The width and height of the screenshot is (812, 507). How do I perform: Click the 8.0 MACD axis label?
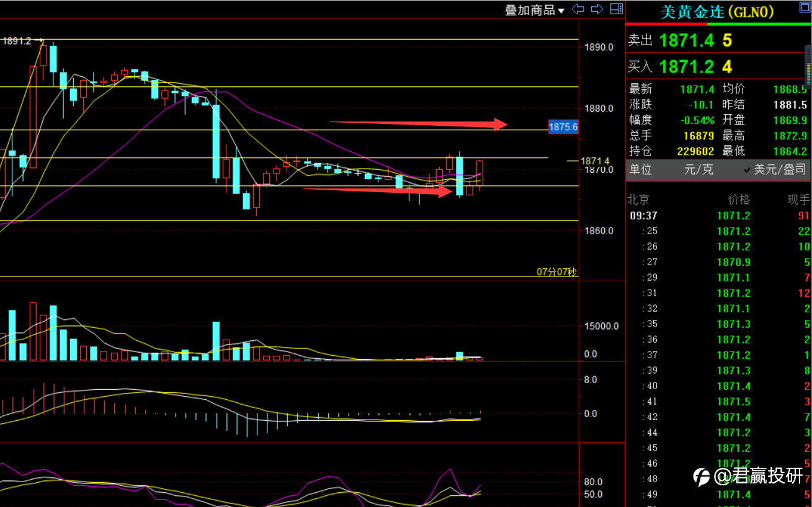591,379
